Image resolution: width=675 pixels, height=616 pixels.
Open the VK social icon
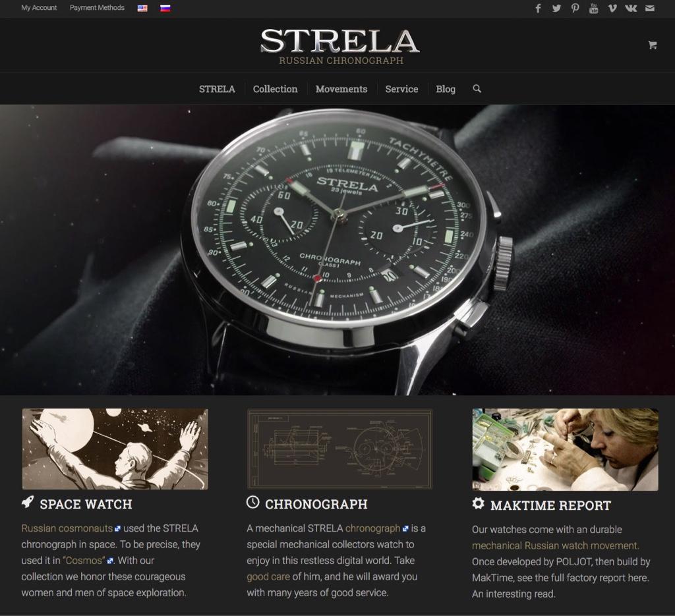click(x=631, y=8)
